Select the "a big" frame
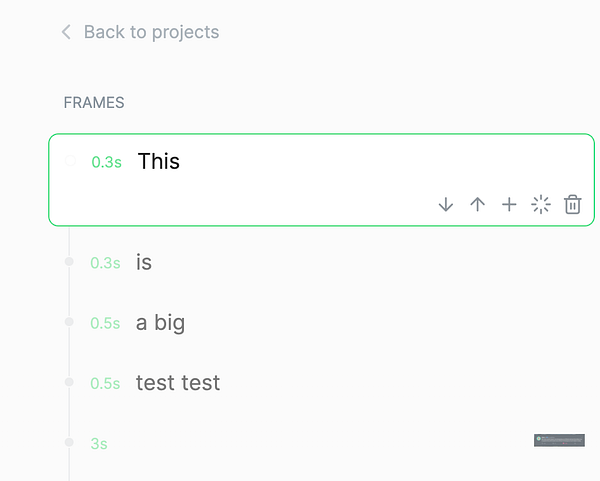600x481 pixels. click(x=160, y=323)
